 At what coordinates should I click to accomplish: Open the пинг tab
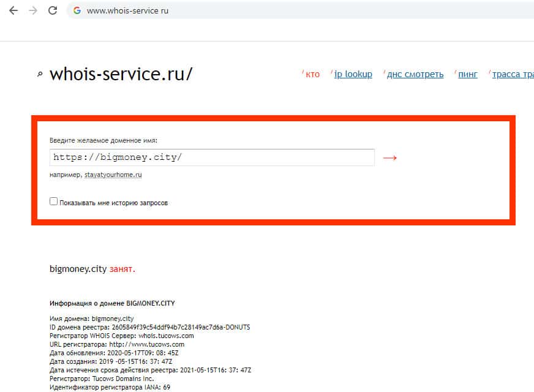[x=468, y=74]
